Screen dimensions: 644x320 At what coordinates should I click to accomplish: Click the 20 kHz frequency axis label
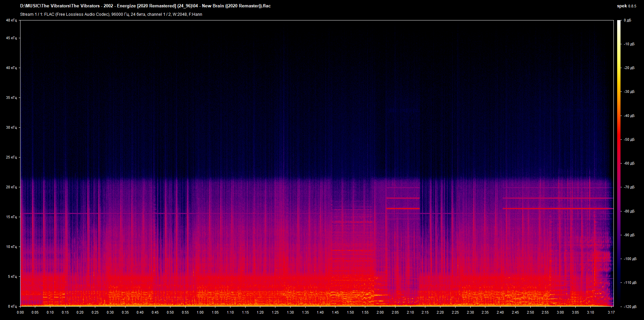11,187
